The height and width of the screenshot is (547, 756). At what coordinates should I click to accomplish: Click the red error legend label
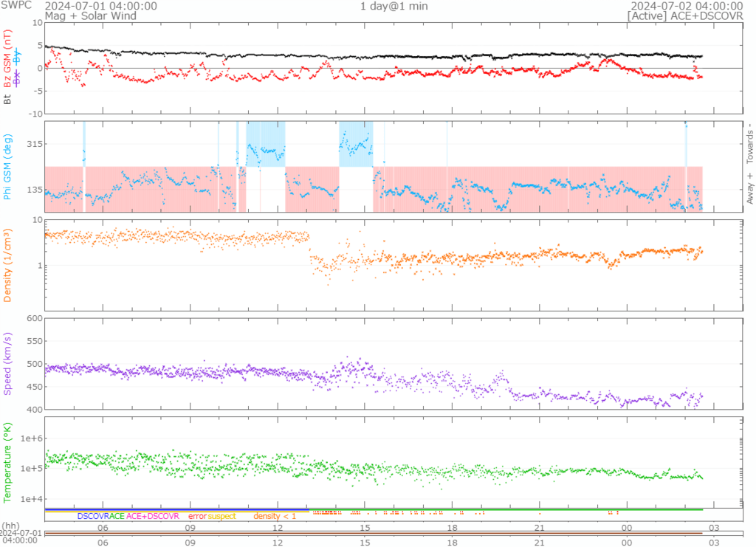tap(197, 516)
